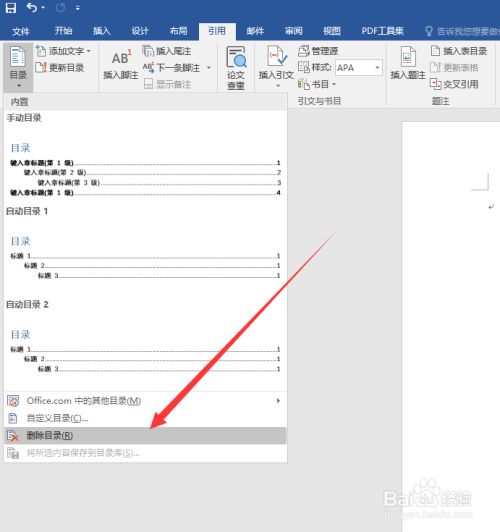Click 删除目录(R) menu item
The image size is (500, 532).
(x=145, y=436)
